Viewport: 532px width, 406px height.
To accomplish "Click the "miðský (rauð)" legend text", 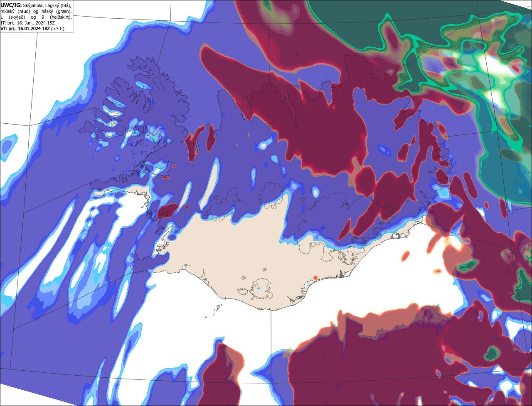I will (15, 12).
